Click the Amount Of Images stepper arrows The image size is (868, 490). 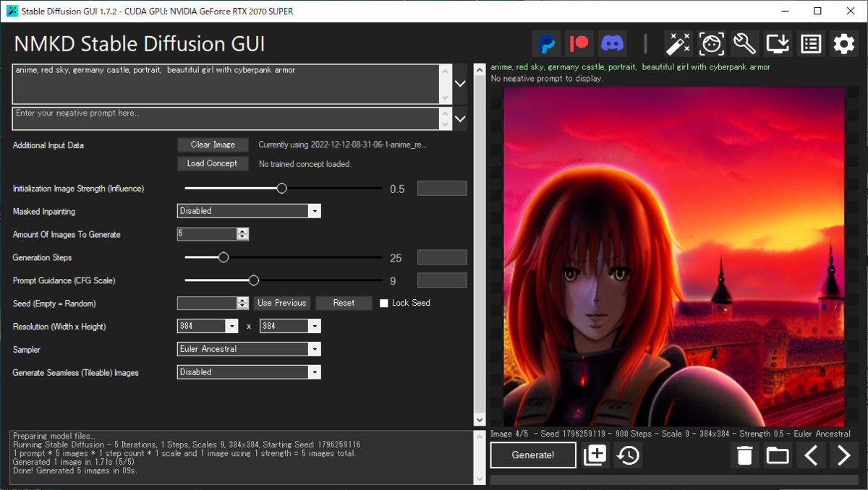coord(242,234)
